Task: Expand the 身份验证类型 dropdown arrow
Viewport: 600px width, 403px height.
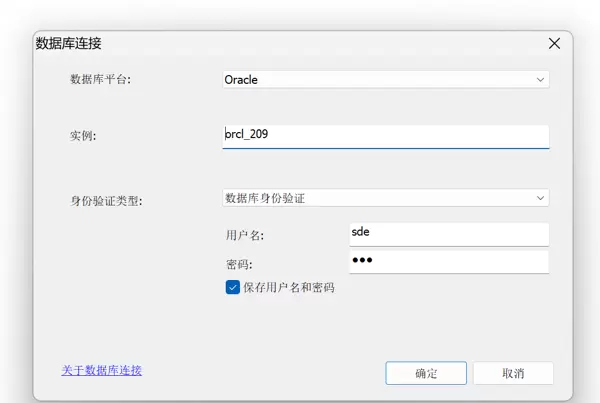Action: coord(540,198)
